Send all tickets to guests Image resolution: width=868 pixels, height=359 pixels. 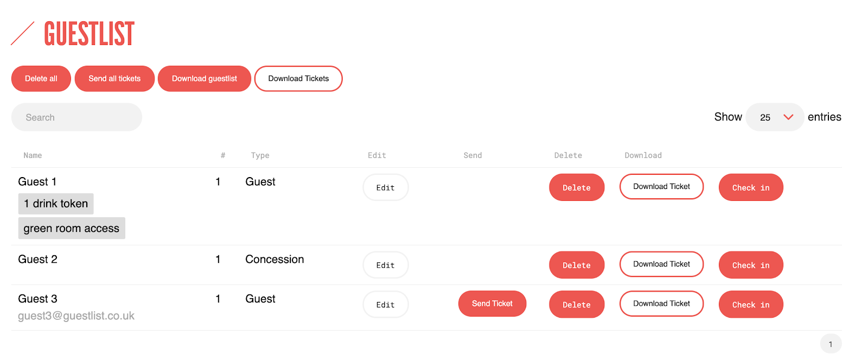[114, 79]
